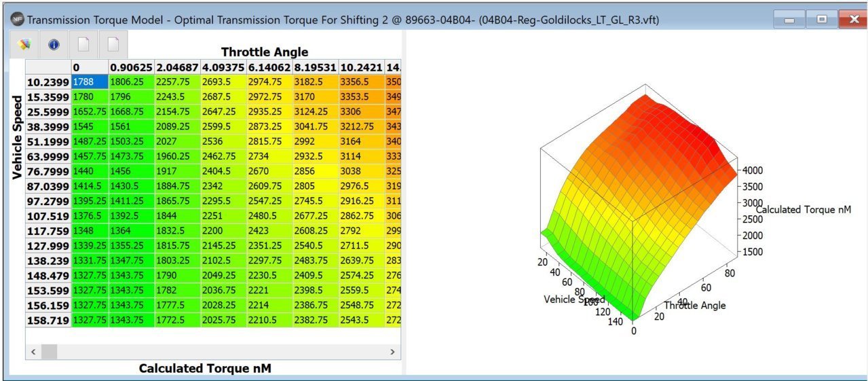868x381 pixels.
Task: Click the blank page icon beside the info icon
Action: coord(83,45)
